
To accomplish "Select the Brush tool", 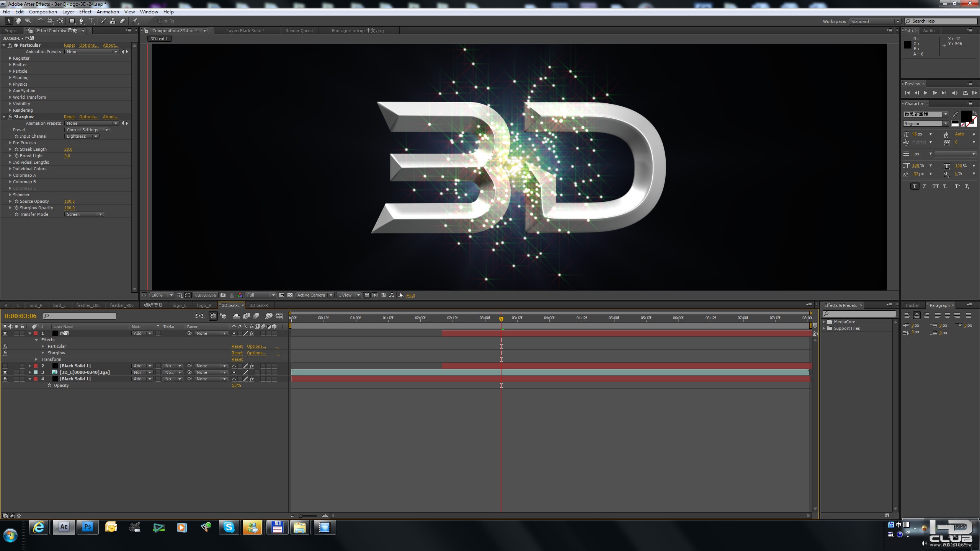I will click(x=103, y=21).
